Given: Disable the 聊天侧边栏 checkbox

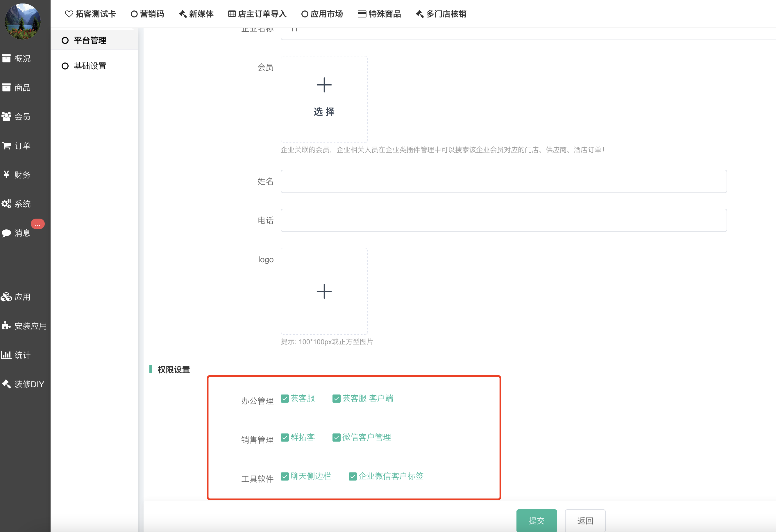Looking at the screenshot, I should point(285,476).
